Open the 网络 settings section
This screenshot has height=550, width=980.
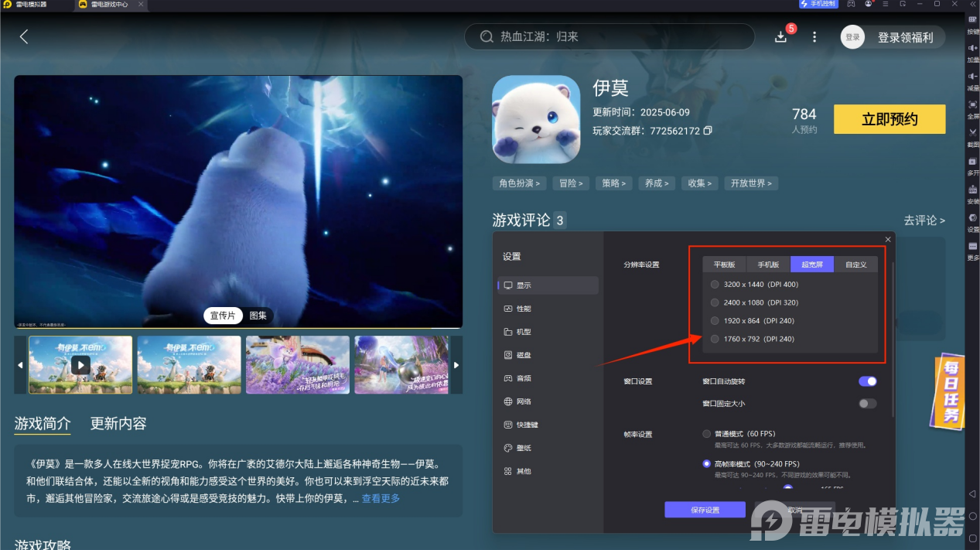pos(548,401)
